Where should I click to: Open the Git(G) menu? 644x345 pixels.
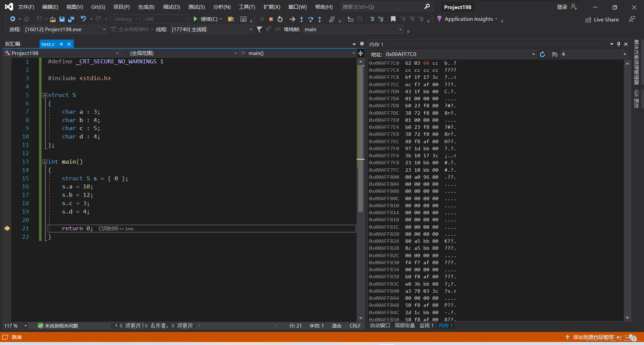coord(98,7)
